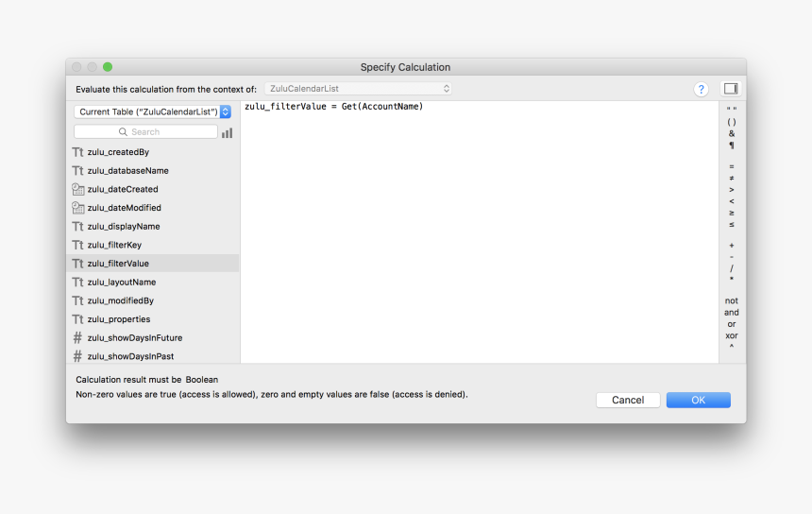
Task: Open the ZuluCalendarList context dropdown
Action: 358,89
